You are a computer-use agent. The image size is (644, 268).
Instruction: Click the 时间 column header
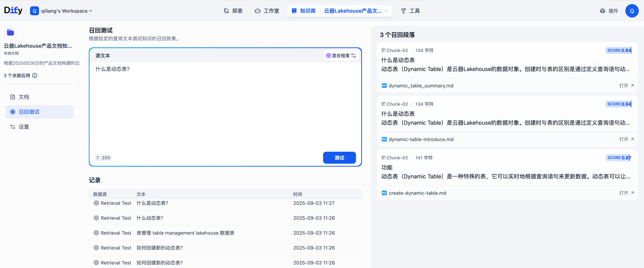point(298,194)
